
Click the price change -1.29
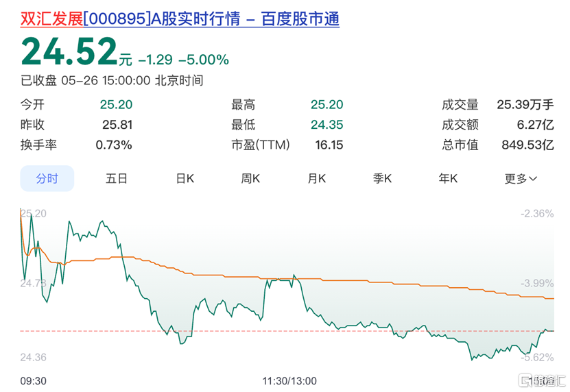[x=156, y=60]
